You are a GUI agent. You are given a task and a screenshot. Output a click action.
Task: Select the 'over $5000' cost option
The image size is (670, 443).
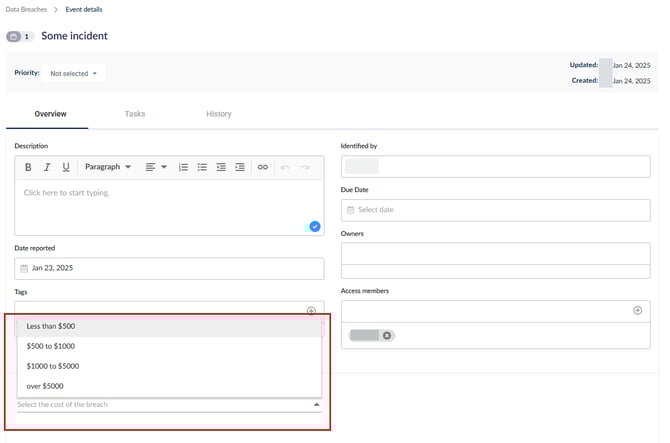tap(47, 386)
